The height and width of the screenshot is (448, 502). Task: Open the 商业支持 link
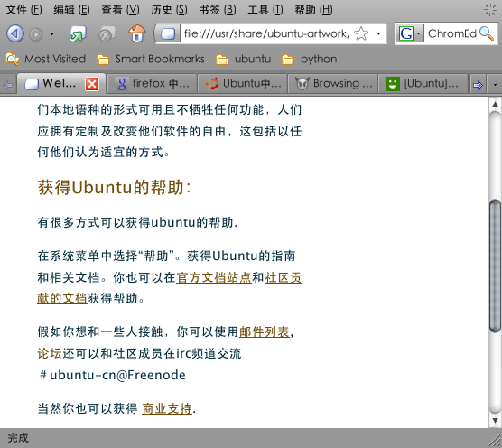(x=167, y=408)
